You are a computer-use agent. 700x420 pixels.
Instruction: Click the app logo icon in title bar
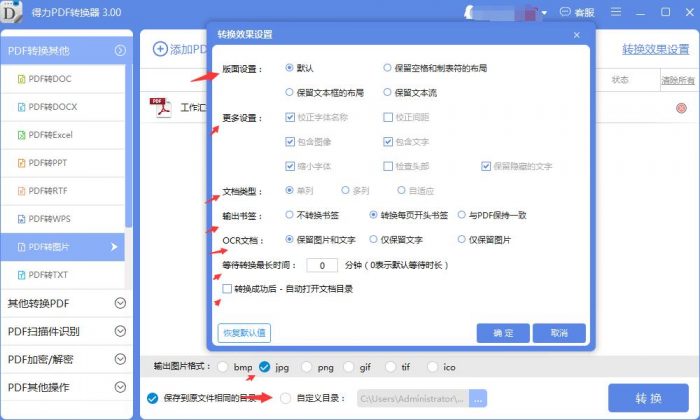click(x=11, y=12)
